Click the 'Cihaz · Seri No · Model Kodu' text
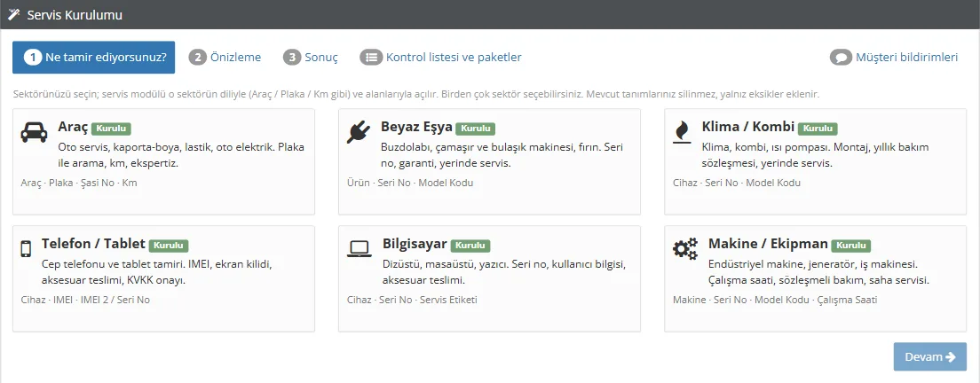 pyautogui.click(x=736, y=183)
